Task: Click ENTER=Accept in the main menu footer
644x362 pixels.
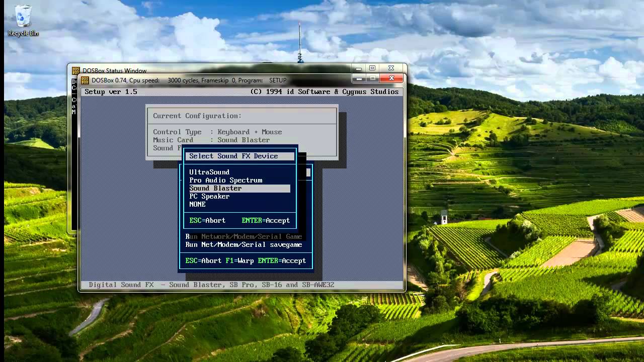Action: click(282, 260)
